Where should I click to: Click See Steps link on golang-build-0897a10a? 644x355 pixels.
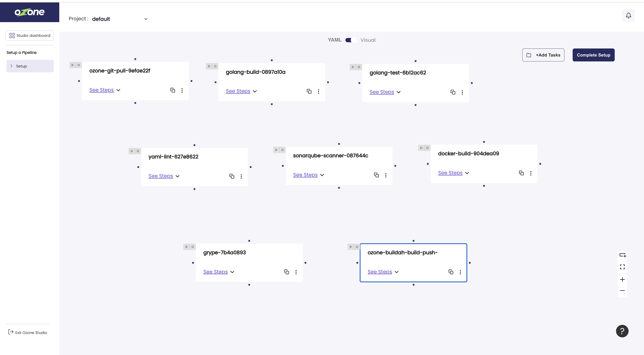(x=238, y=91)
